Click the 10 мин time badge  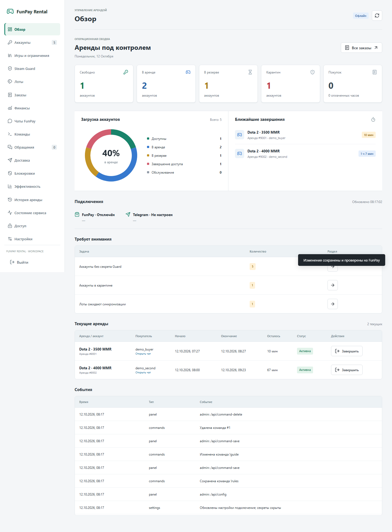point(369,135)
